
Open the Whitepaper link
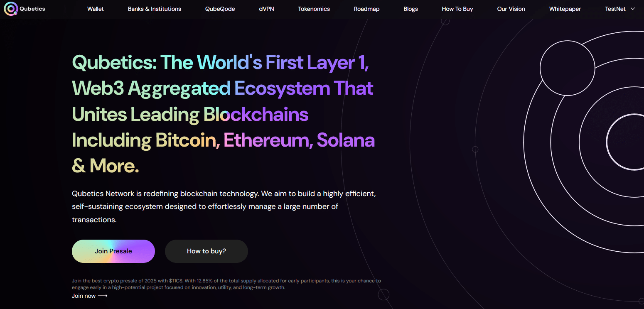click(565, 9)
